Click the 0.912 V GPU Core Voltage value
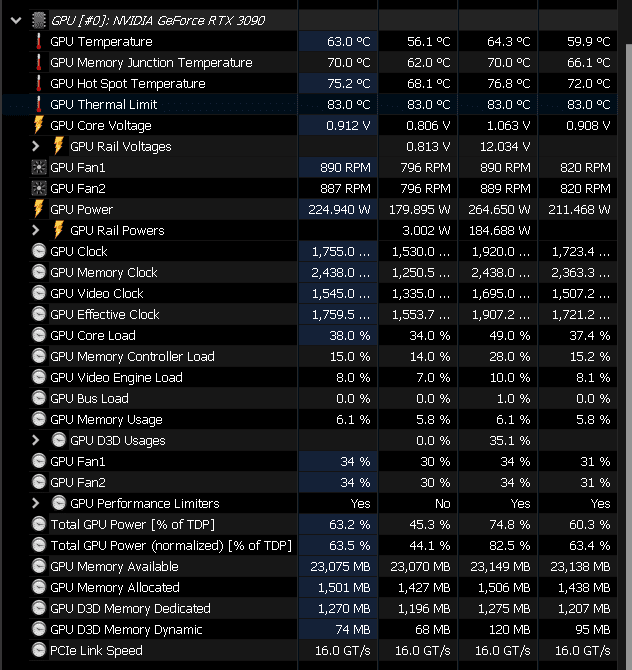Screen dimensions: 632x670 348,126
